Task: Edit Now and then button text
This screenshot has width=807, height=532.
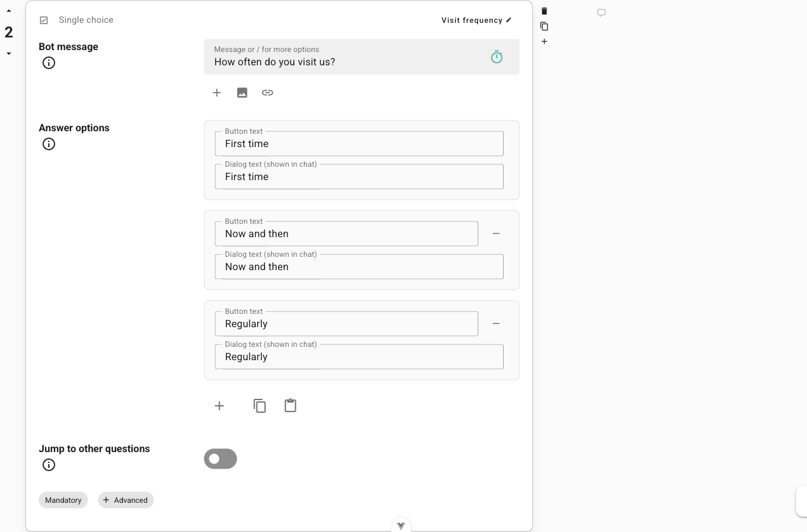Action: coord(346,233)
